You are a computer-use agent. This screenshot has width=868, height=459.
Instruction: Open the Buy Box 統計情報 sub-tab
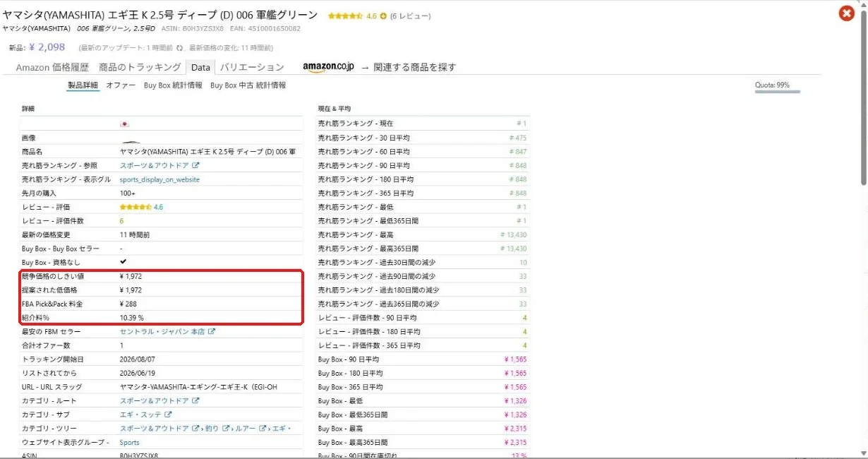coord(173,85)
